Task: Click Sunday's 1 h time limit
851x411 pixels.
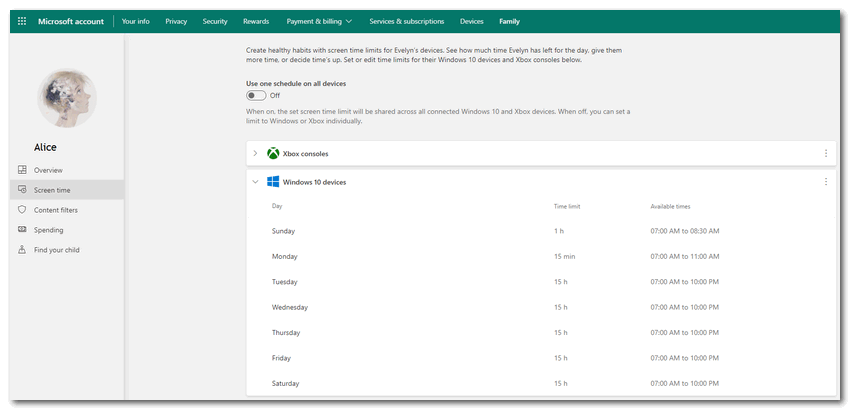Action: 559,231
